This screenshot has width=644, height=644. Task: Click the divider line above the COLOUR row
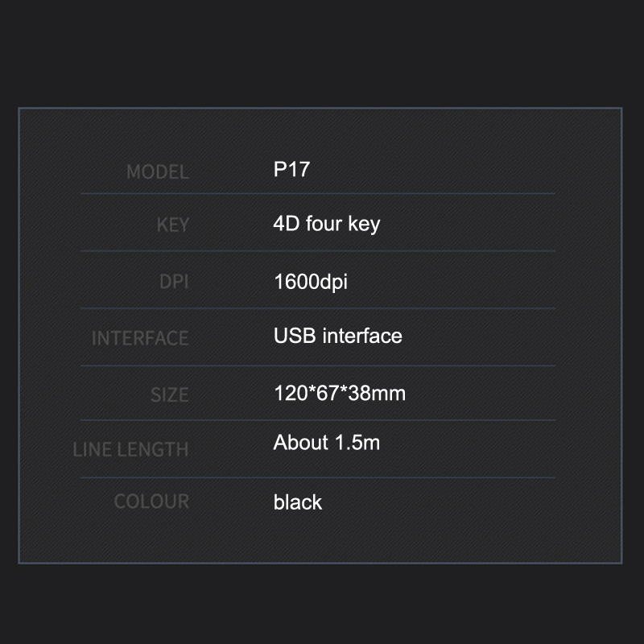click(x=318, y=477)
